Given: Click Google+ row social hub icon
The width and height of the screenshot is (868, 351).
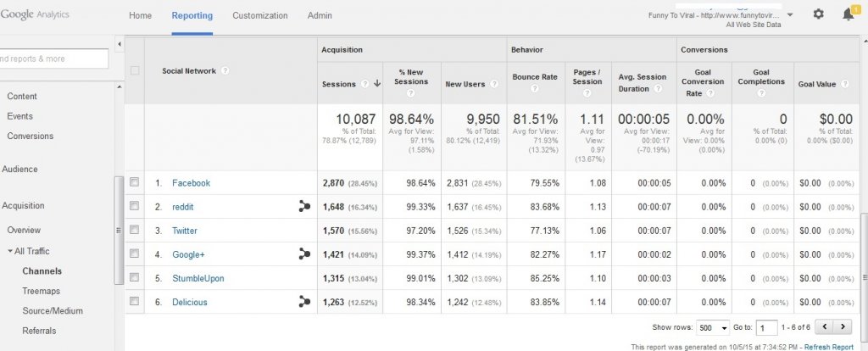Looking at the screenshot, I should point(304,254).
